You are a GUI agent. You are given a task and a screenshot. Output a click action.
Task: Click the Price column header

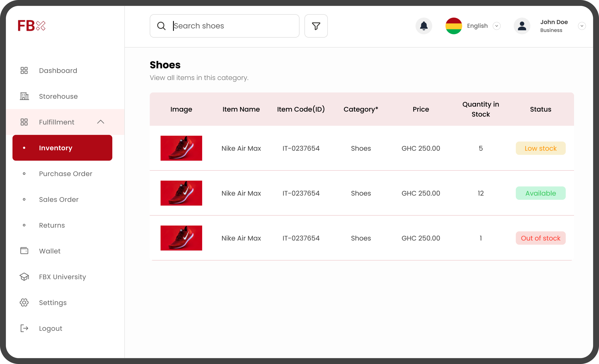pos(421,109)
